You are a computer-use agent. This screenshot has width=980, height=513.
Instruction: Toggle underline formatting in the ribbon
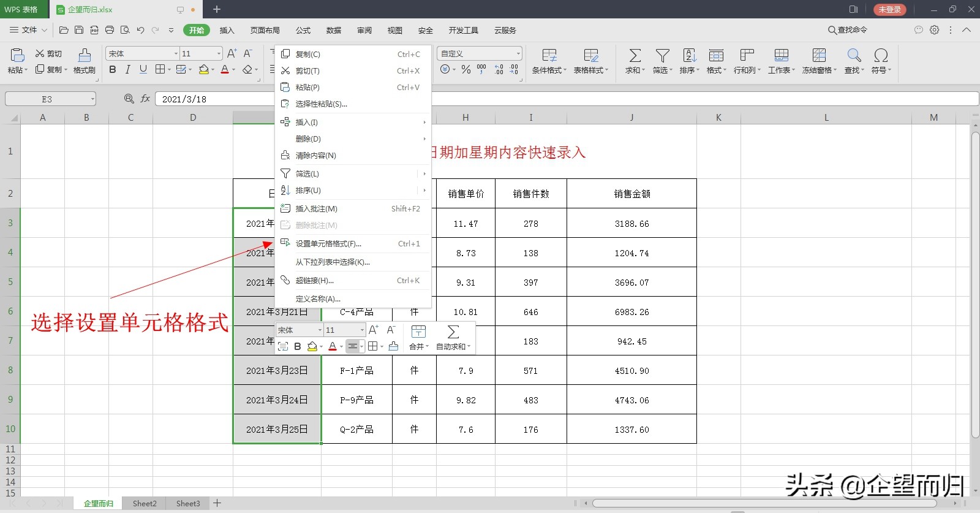coord(143,70)
